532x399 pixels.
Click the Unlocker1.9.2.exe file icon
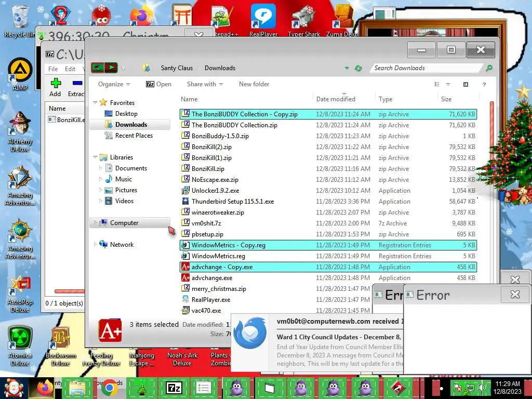tap(185, 190)
